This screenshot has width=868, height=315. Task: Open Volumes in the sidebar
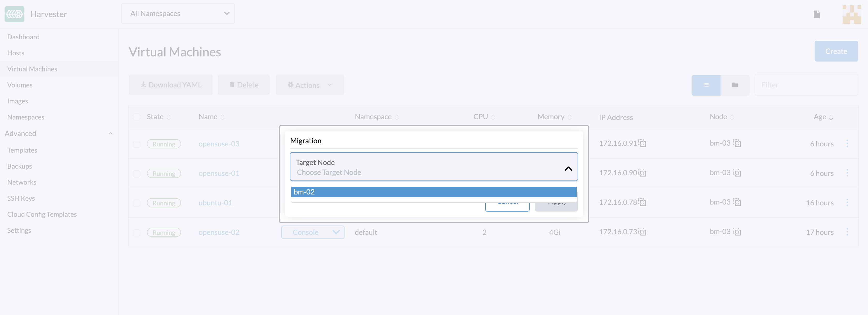pos(20,85)
